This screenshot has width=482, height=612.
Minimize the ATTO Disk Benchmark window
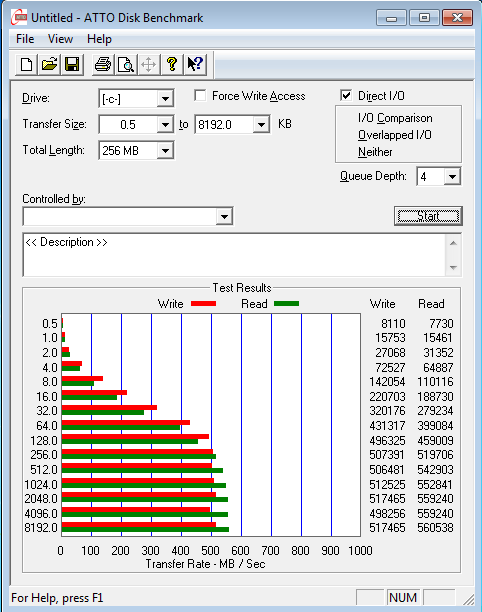(x=391, y=18)
